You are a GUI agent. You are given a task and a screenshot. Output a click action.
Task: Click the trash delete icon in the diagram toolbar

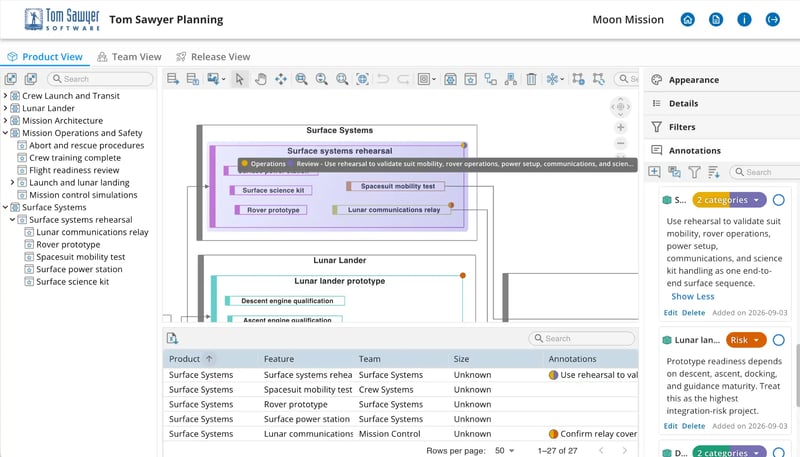click(531, 79)
